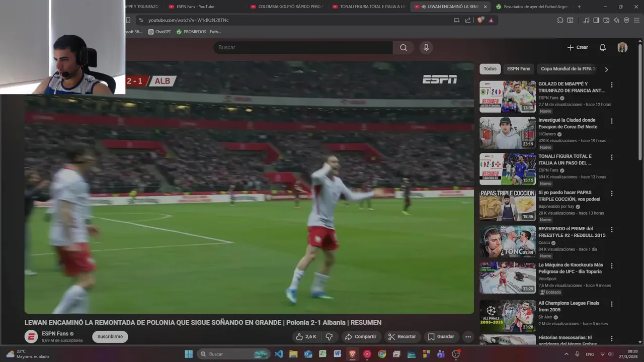Open the site settings icon in address bar
This screenshot has width=644, height=362.
[x=141, y=20]
